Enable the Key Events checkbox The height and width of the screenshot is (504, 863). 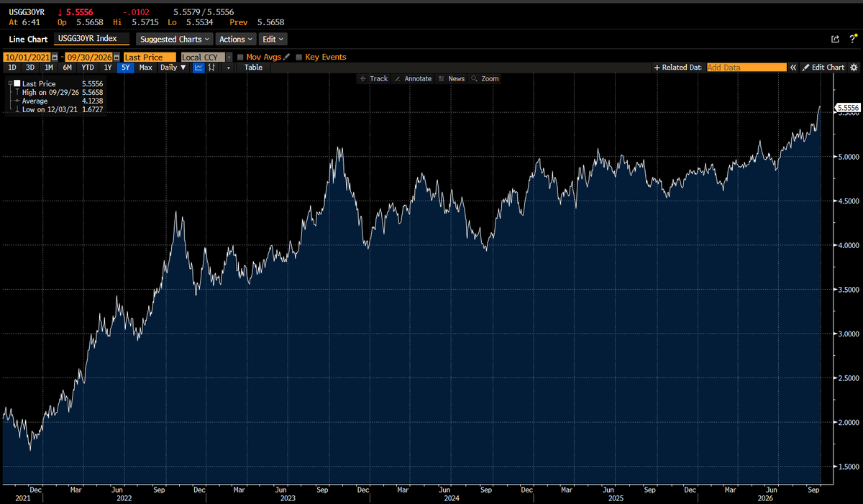pos(299,57)
